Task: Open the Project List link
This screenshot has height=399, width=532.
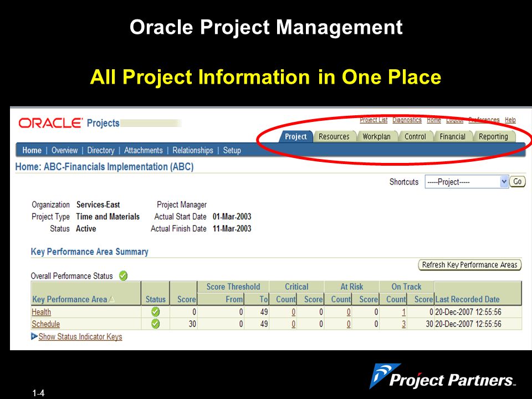Action: [374, 120]
